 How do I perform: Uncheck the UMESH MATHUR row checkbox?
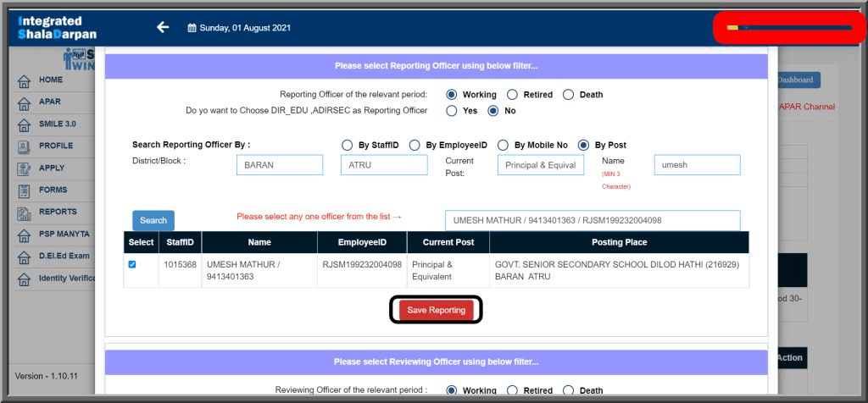coord(131,264)
